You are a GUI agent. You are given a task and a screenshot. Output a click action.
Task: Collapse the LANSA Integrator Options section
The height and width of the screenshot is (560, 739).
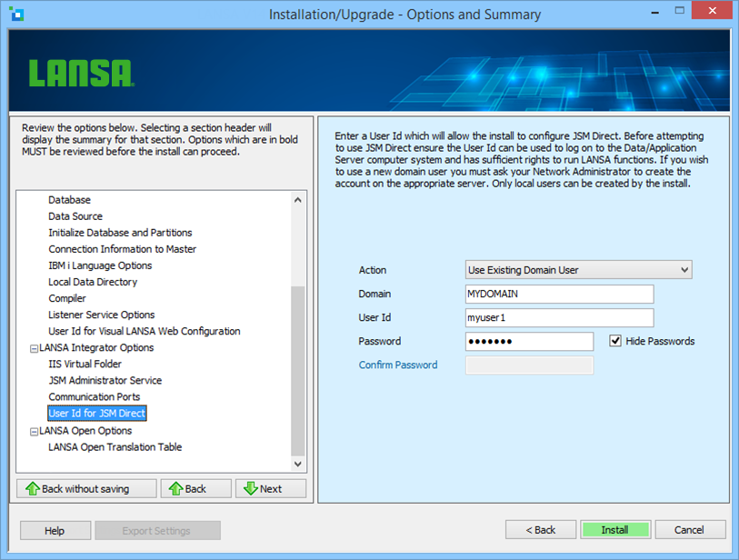(x=34, y=349)
